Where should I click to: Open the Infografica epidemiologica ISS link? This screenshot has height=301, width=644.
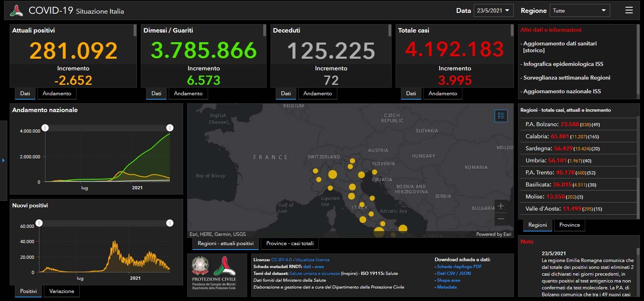point(563,64)
